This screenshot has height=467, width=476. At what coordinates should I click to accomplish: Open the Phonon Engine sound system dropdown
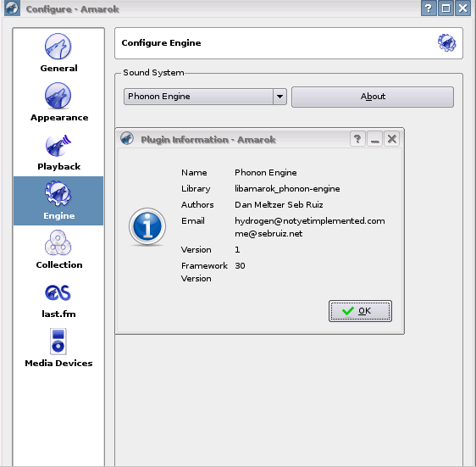(x=205, y=97)
